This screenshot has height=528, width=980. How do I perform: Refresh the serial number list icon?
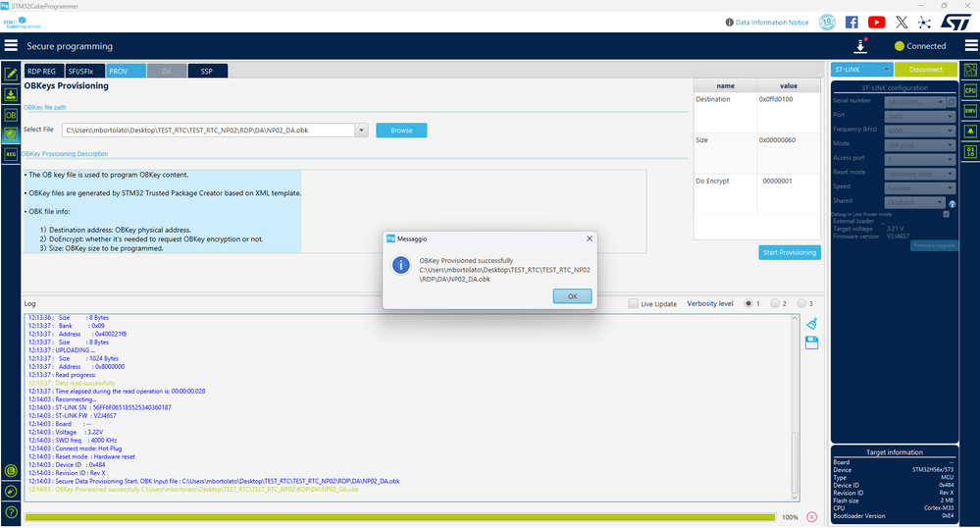pyautogui.click(x=952, y=101)
